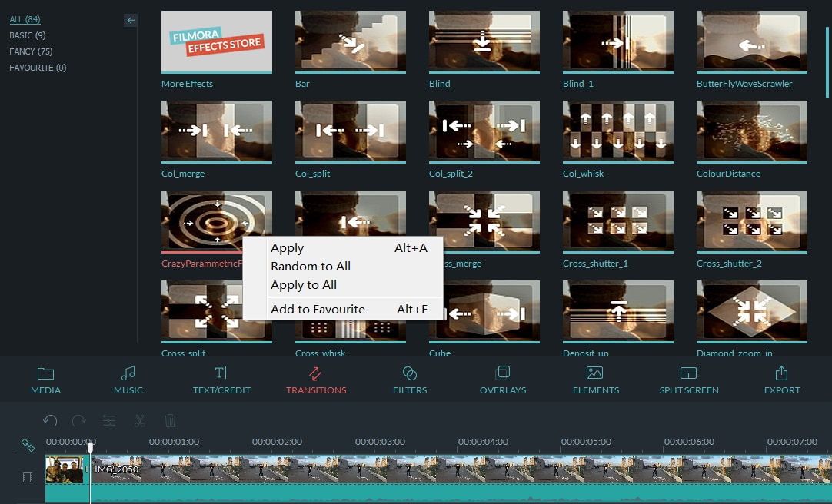Choose Apply from the context menu
This screenshot has height=504, width=832.
coord(343,247)
